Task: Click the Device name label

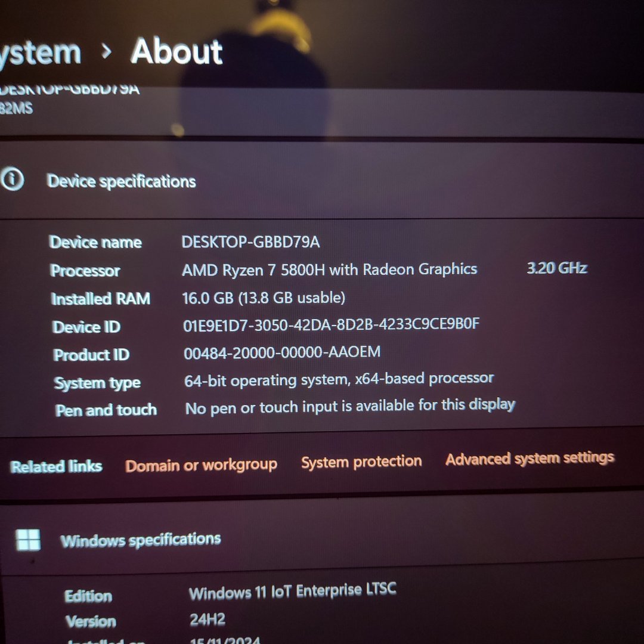Action: point(95,242)
